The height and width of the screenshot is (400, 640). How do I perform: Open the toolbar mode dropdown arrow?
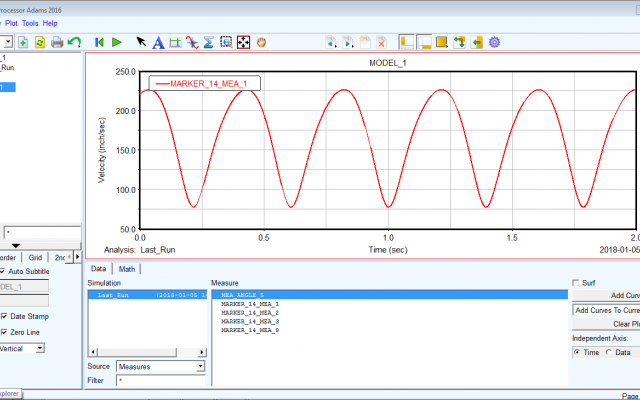click(8, 42)
